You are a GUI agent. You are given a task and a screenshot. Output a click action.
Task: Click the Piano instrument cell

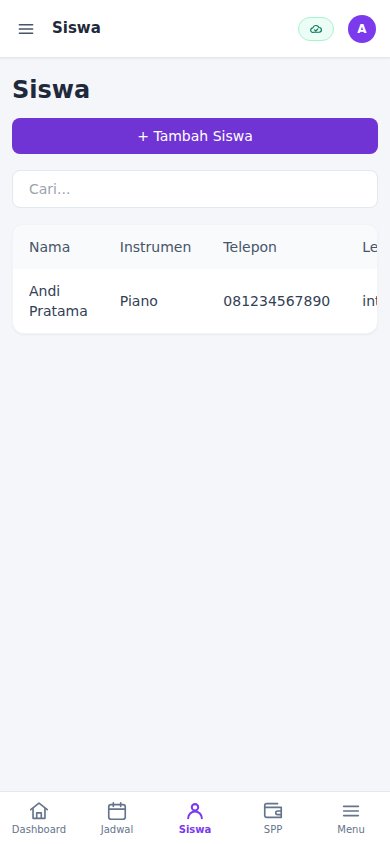click(138, 301)
